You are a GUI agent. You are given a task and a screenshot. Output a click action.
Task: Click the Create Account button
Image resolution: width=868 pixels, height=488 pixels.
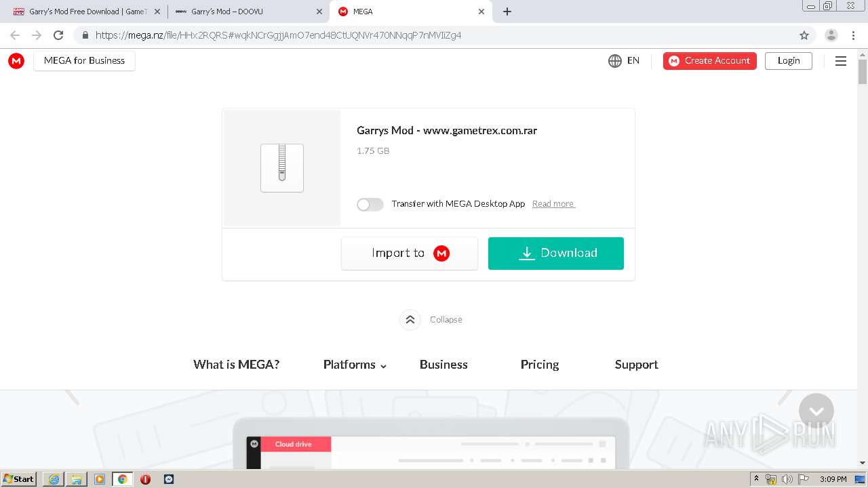tap(710, 61)
